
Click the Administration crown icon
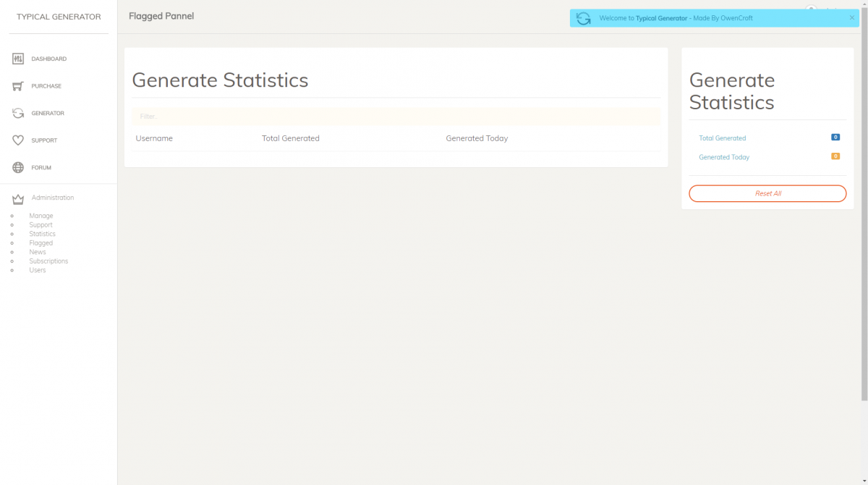point(18,199)
